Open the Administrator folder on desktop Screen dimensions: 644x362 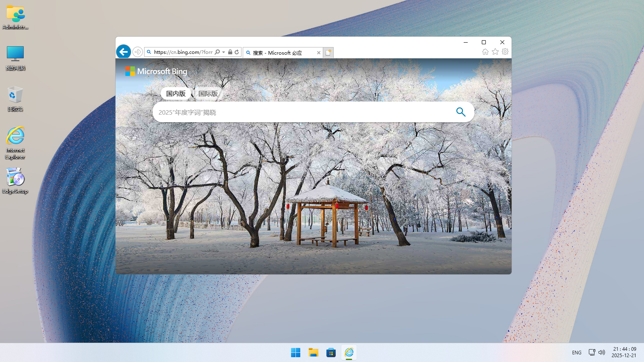(15, 17)
